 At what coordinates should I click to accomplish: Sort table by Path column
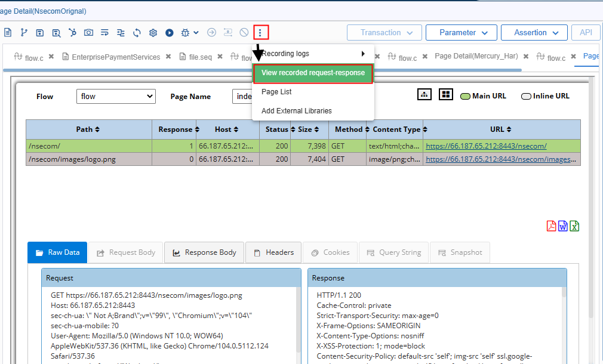click(88, 129)
